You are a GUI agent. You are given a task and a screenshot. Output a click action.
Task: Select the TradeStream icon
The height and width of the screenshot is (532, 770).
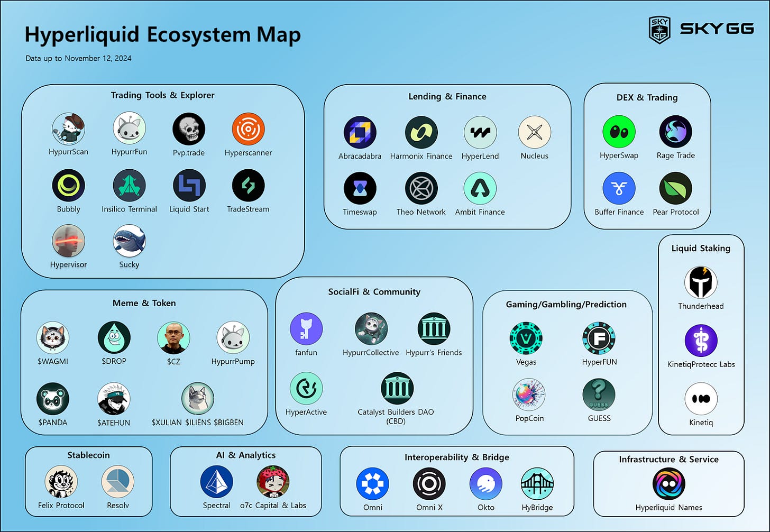[248, 186]
